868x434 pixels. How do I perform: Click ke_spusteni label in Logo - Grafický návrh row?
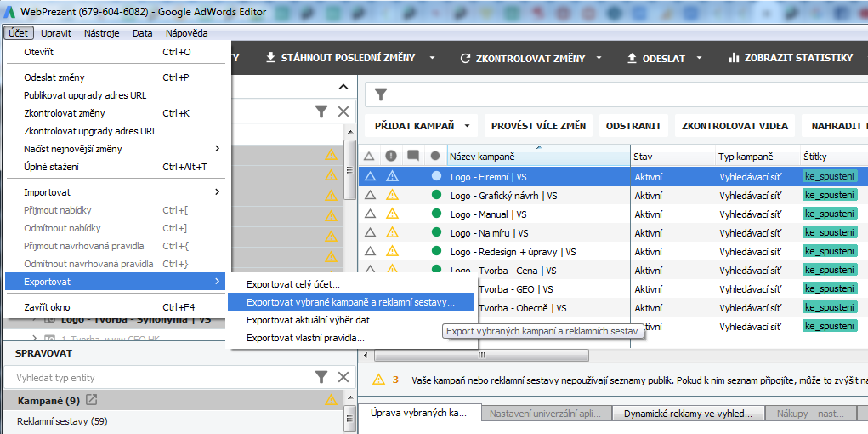(830, 195)
